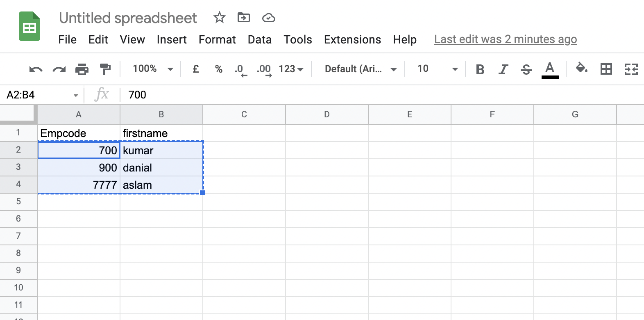Toggle italic formatting

(503, 69)
